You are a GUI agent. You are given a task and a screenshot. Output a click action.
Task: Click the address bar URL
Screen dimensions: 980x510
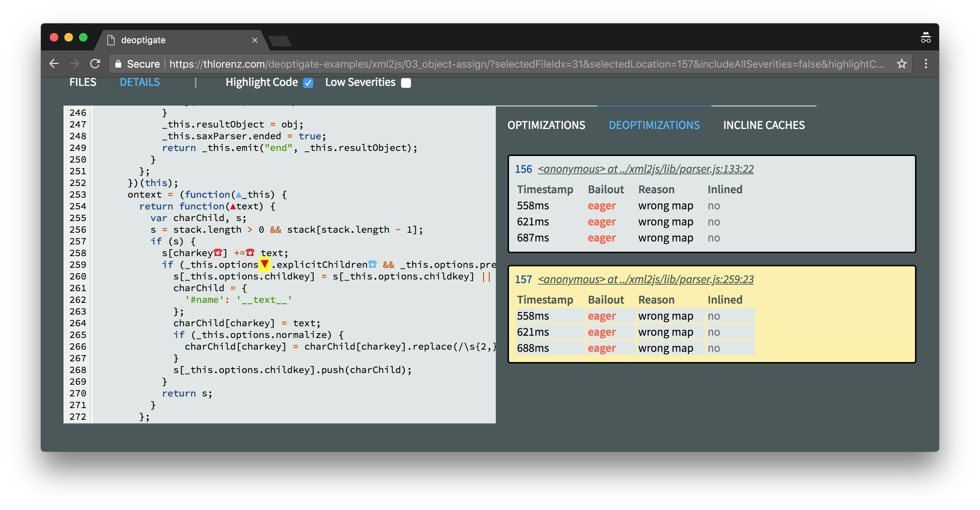coord(527,64)
